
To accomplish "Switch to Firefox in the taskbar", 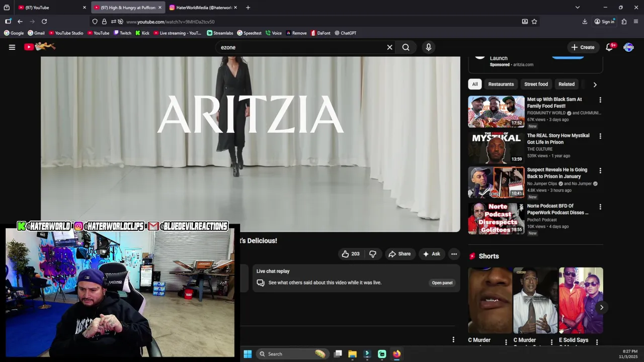I will (x=396, y=354).
